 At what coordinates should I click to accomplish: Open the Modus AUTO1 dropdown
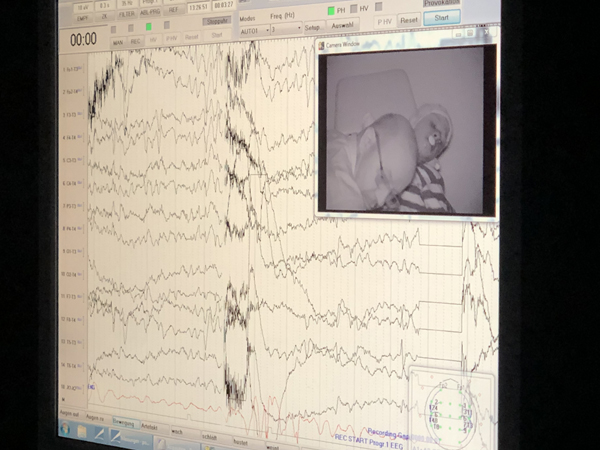click(254, 31)
